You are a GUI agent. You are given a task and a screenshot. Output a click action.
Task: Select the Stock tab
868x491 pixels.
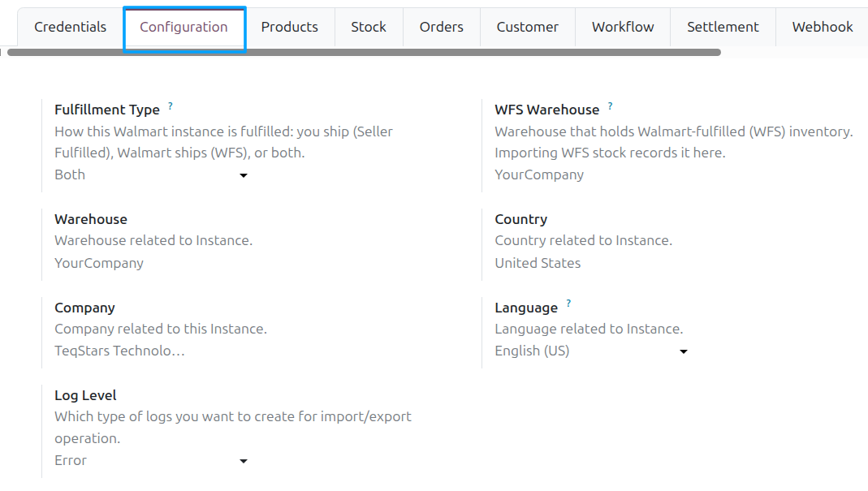click(x=369, y=27)
